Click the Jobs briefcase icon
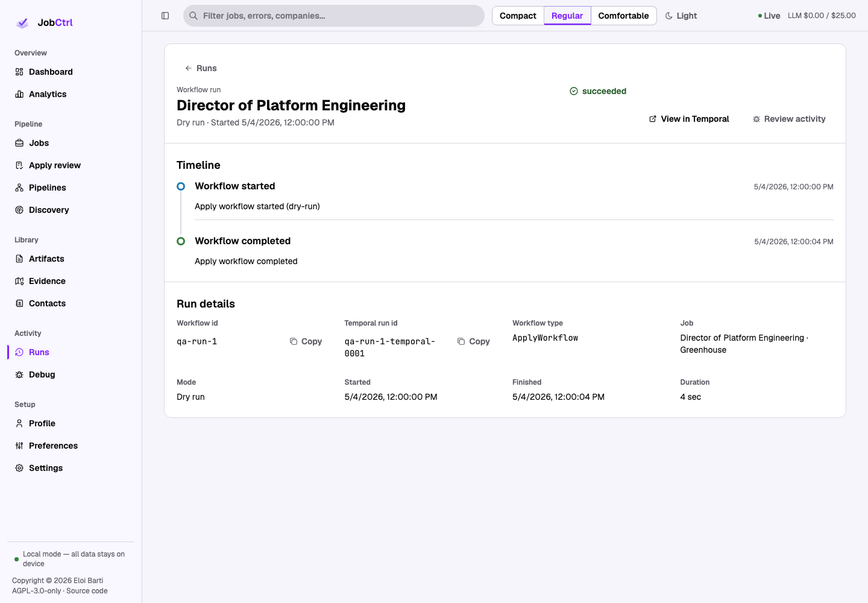Screen dimensions: 868x603 coord(19,143)
